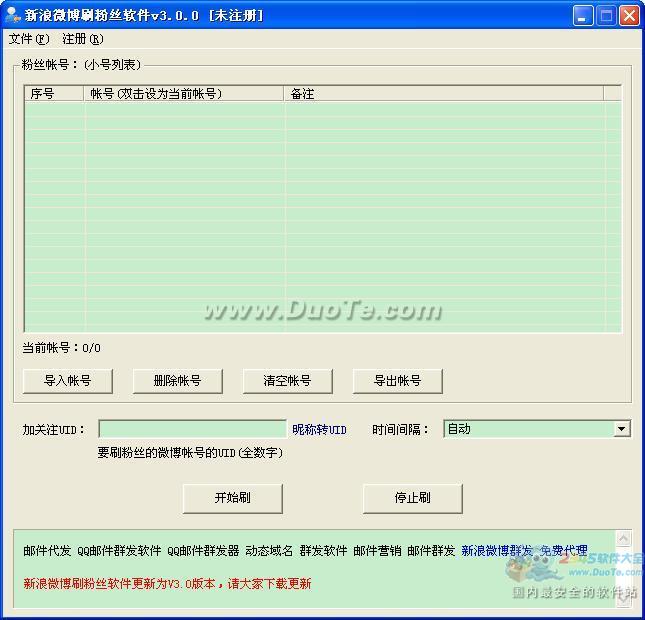The height and width of the screenshot is (620, 645).
Task: Open the 文件(F) menu
Action: tap(29, 39)
